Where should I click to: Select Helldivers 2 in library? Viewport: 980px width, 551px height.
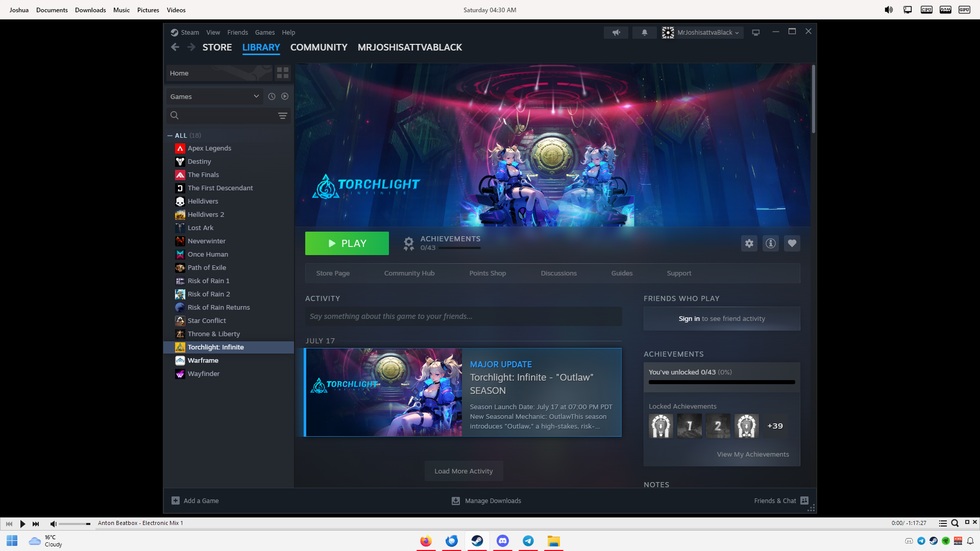(x=229, y=214)
